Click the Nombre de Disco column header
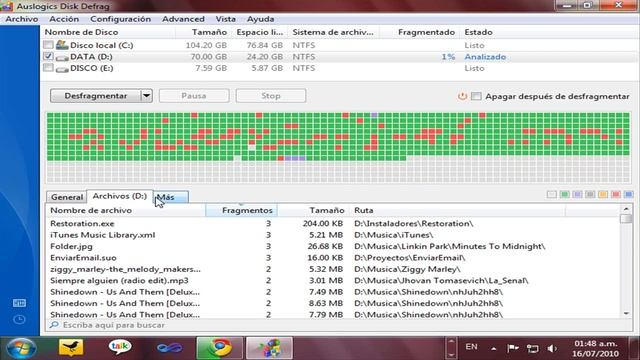The image size is (640, 360). 109,32
